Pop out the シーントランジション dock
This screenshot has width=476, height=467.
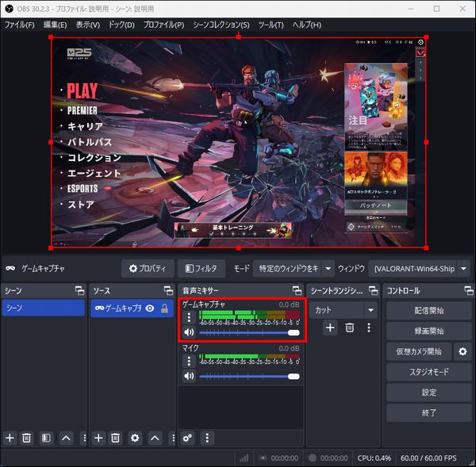coord(374,291)
